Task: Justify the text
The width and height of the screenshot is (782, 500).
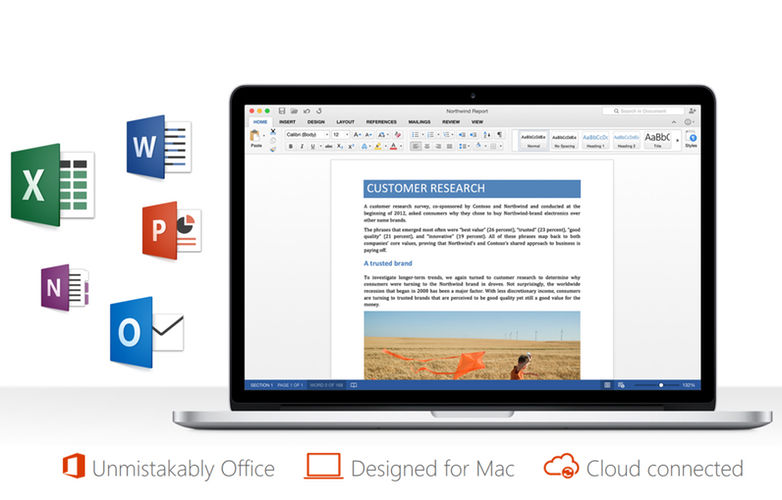Action: [449, 146]
